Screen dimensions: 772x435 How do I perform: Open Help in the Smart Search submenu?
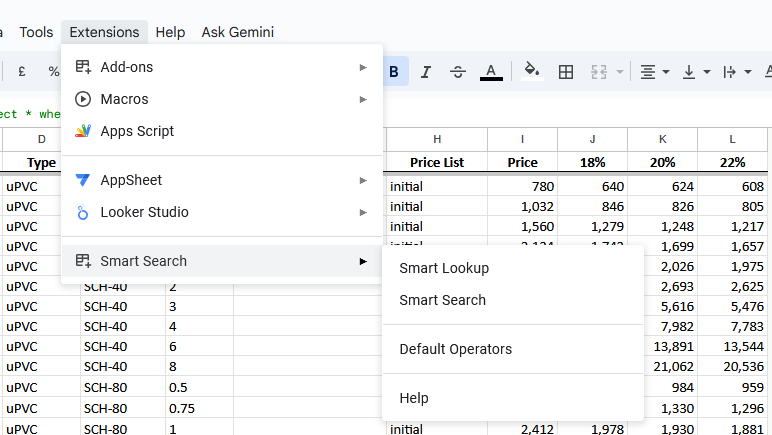pyautogui.click(x=513, y=398)
